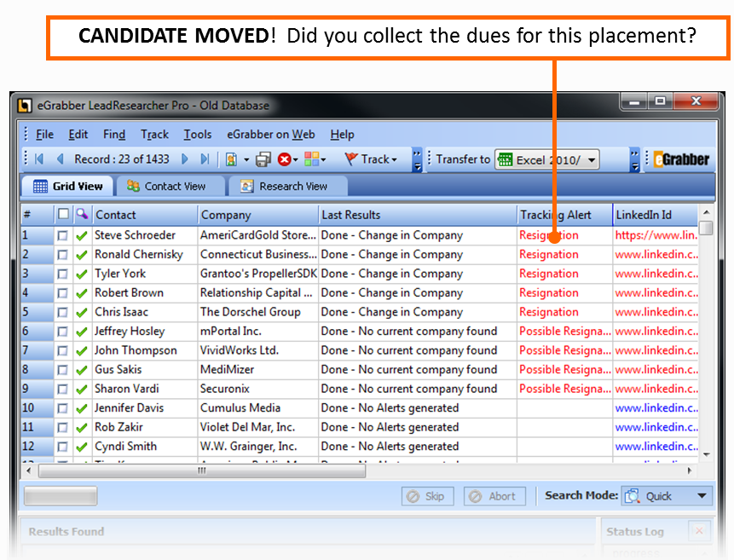Open the File menu
The image size is (734, 560).
click(x=45, y=135)
